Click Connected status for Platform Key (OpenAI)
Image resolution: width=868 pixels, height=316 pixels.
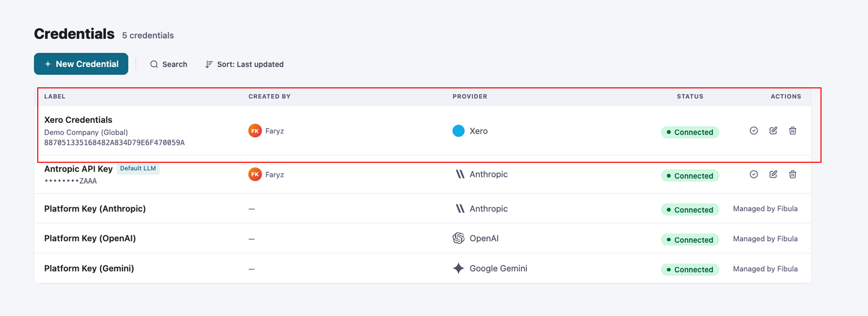(x=690, y=240)
